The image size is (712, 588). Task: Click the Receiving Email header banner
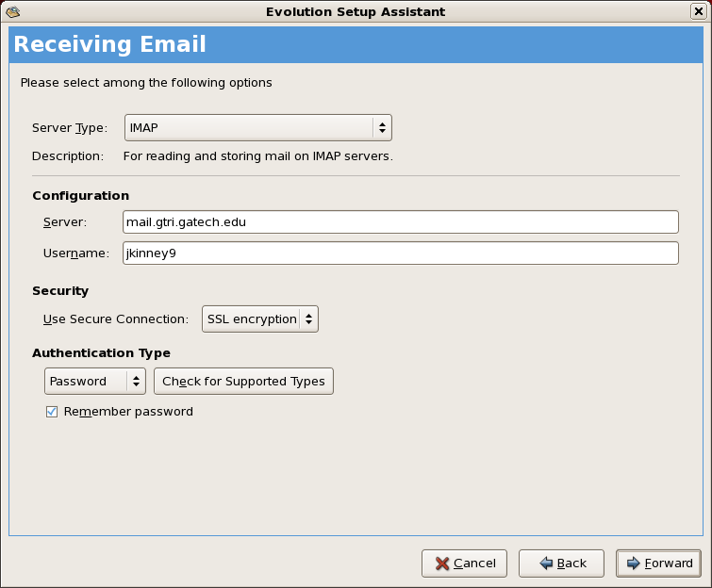pyautogui.click(x=356, y=44)
